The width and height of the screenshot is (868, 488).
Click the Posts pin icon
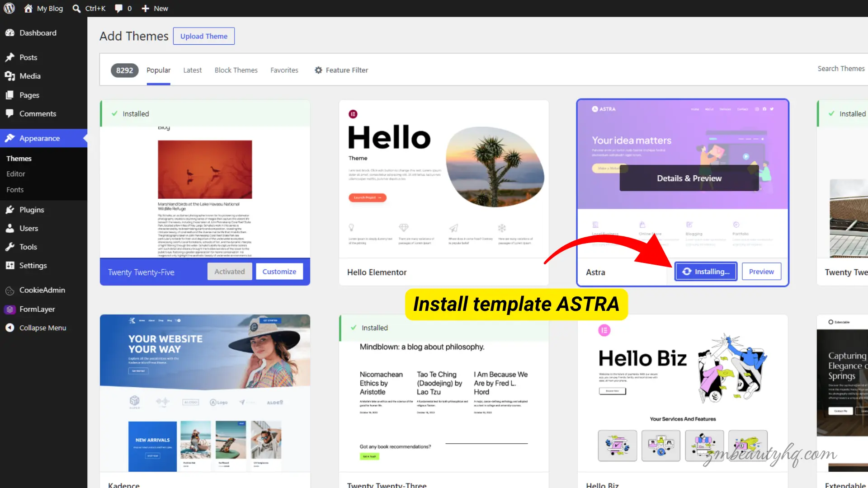pos(9,57)
